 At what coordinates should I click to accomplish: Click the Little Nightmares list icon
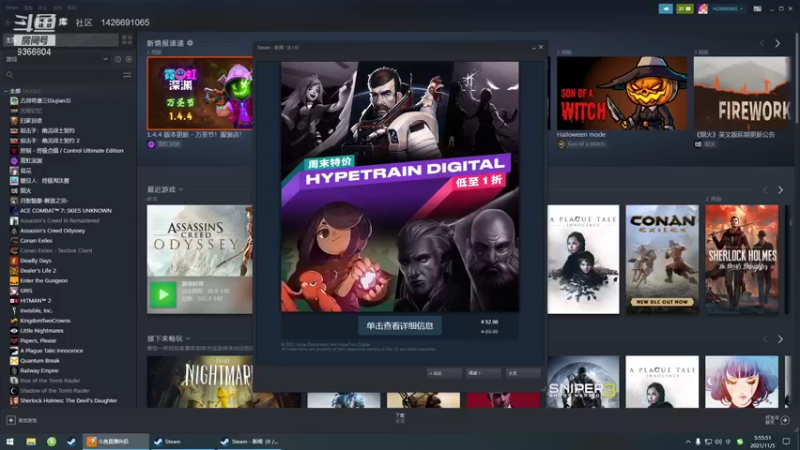pyautogui.click(x=14, y=331)
